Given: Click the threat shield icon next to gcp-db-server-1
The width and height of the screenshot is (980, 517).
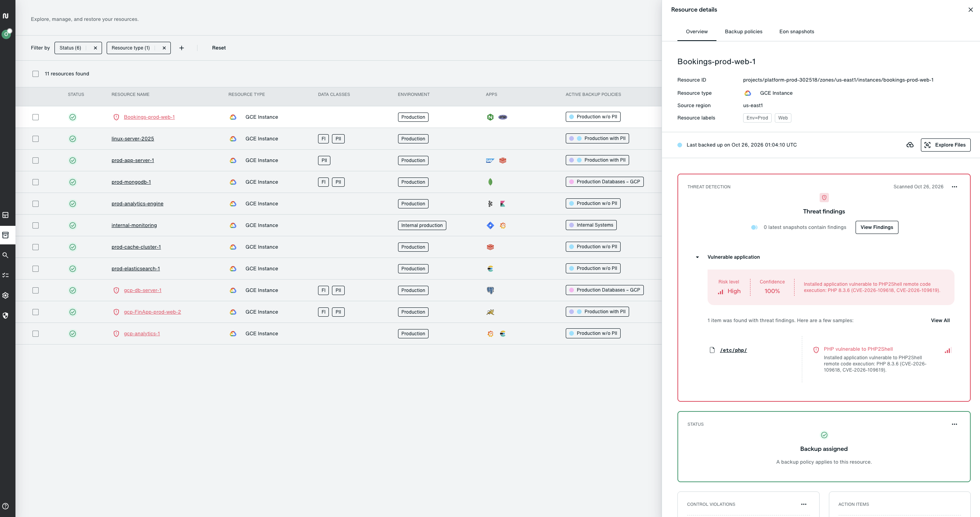Looking at the screenshot, I should [116, 290].
